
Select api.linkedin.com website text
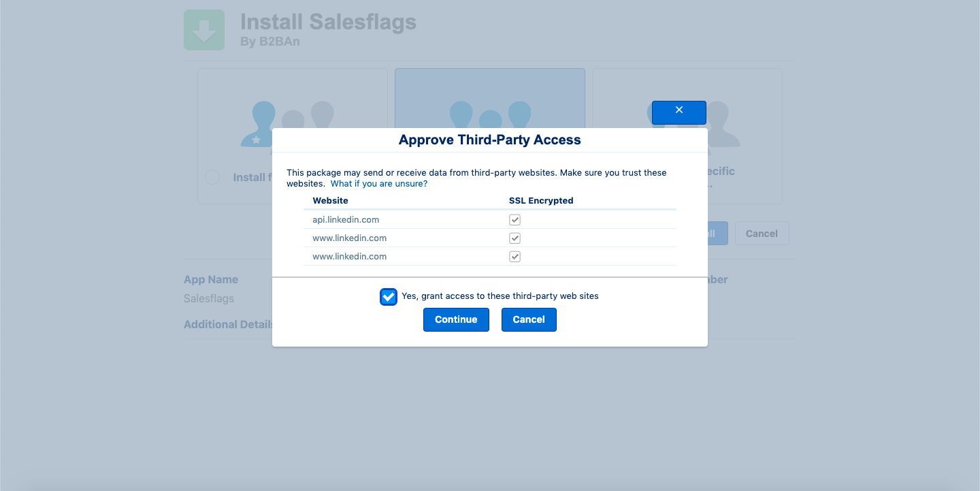click(346, 220)
